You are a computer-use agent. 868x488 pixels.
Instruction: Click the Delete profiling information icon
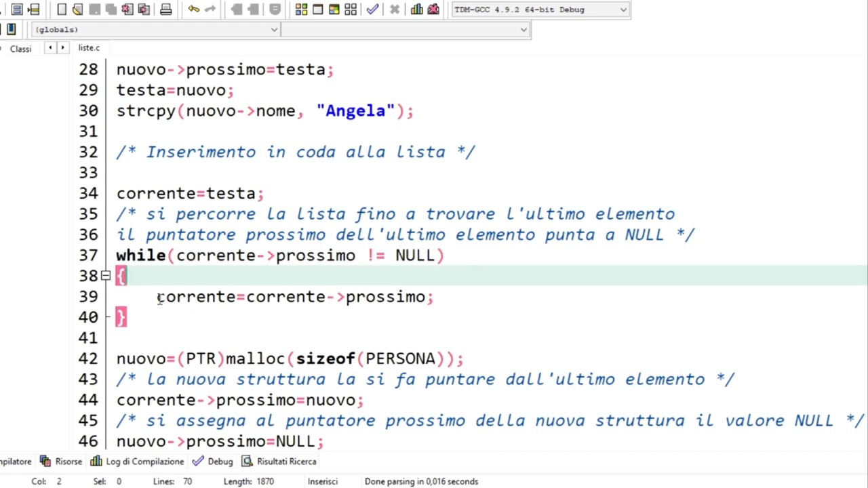pyautogui.click(x=433, y=9)
